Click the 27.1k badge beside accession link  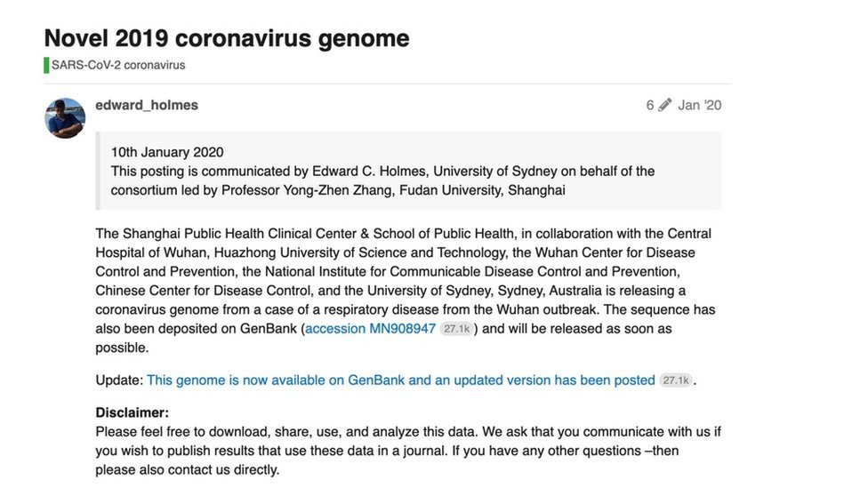(456, 329)
